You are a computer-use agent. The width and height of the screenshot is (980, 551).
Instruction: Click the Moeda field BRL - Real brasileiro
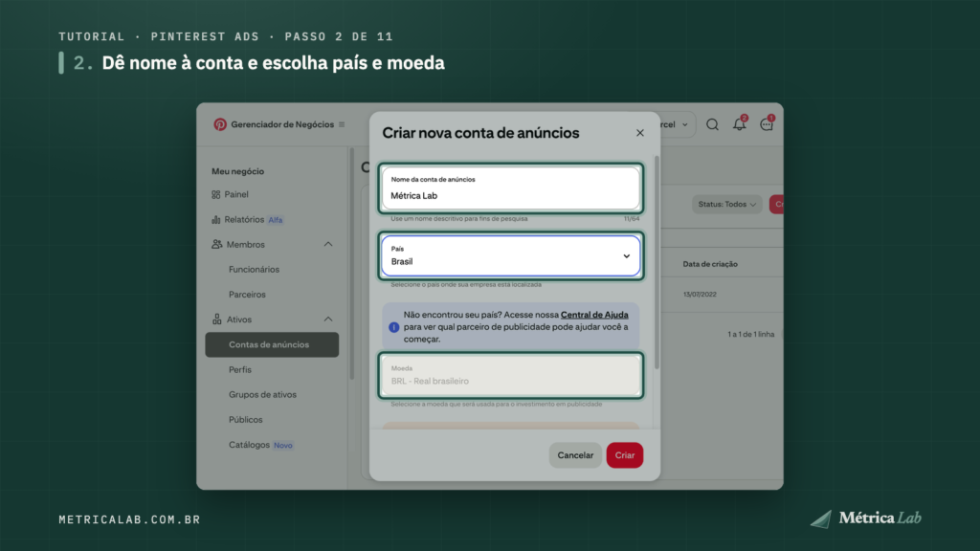(x=511, y=375)
